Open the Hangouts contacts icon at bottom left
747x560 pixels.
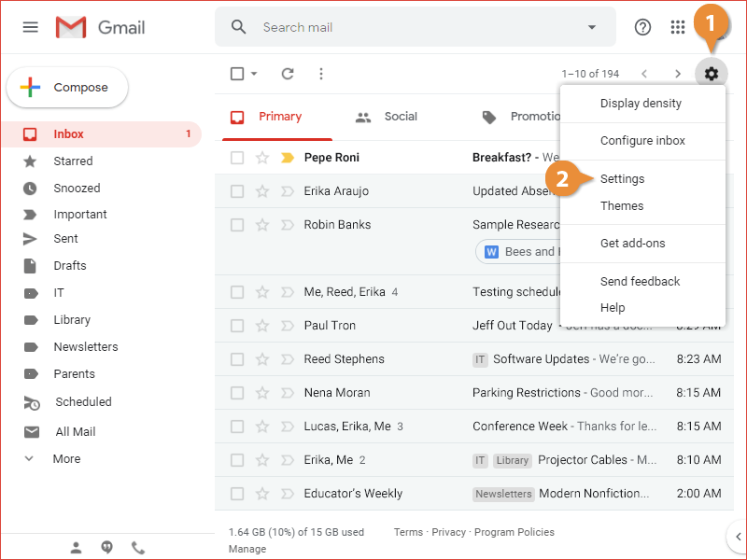point(76,547)
